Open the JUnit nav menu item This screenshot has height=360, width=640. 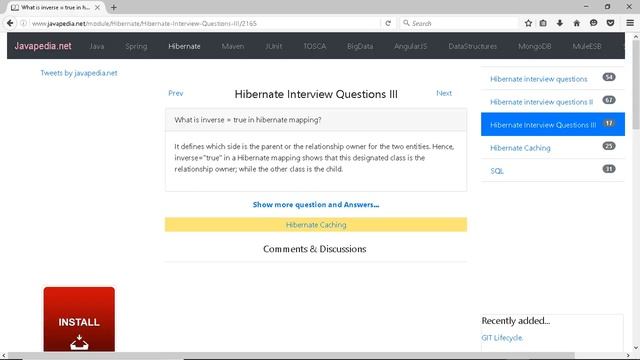[x=273, y=46]
